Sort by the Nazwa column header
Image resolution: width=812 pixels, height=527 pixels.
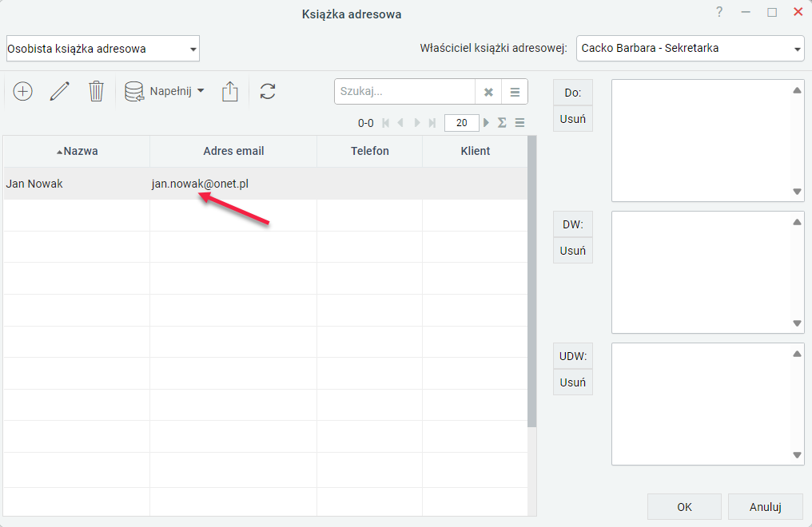(77, 151)
